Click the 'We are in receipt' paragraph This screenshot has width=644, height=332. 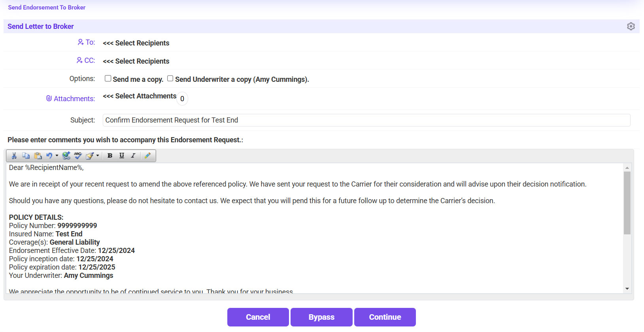click(x=298, y=184)
